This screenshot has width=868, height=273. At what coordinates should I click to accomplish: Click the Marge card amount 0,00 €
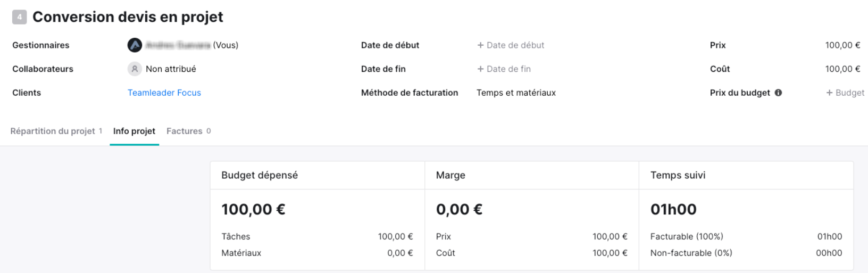pos(459,209)
